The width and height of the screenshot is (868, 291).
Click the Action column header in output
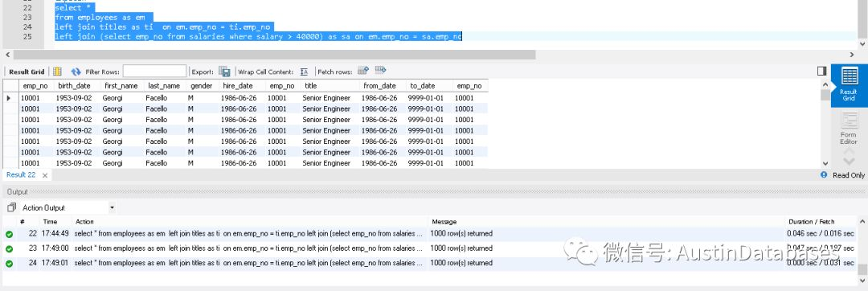pos(84,222)
